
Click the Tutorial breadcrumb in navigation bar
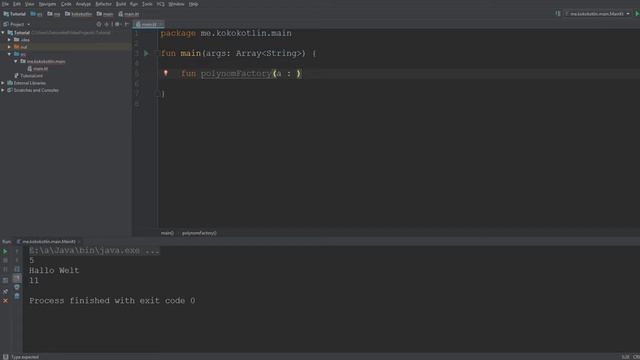tap(15, 14)
